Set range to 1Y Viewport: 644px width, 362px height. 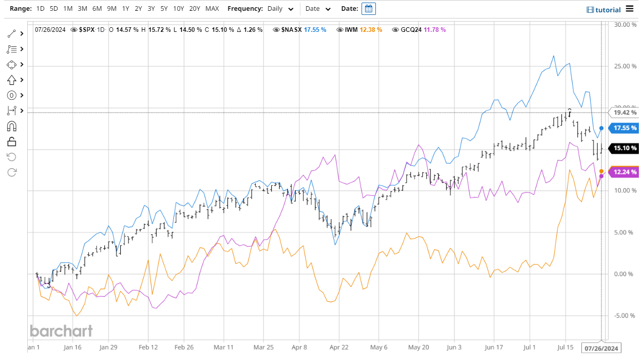126,9
